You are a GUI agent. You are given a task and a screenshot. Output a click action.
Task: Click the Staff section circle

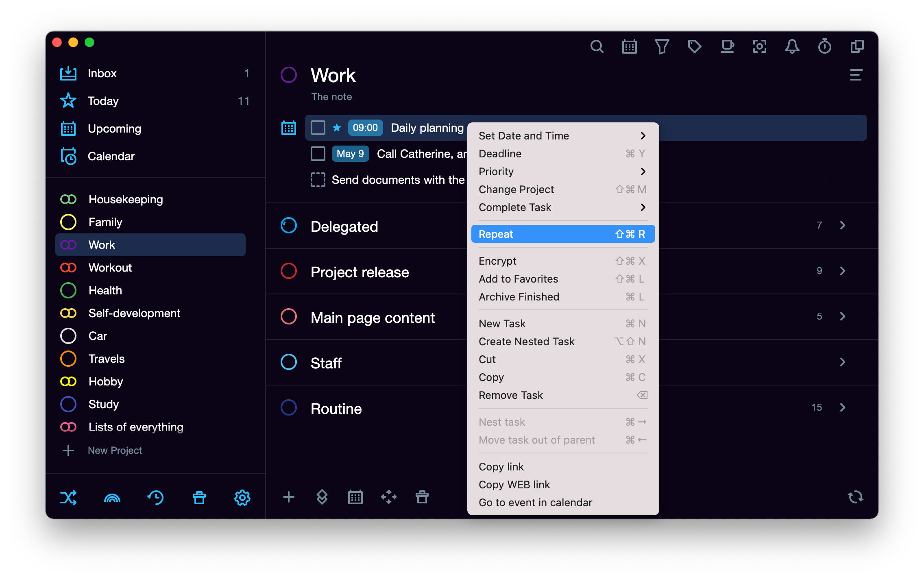tap(288, 362)
